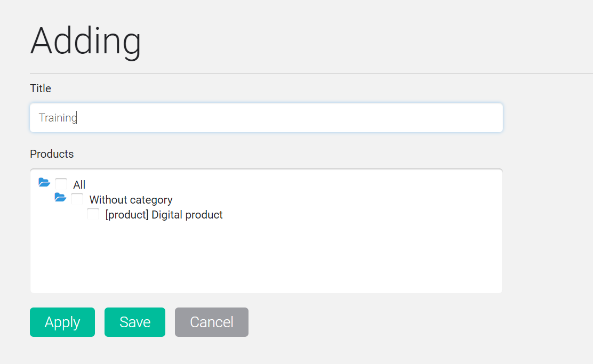Image resolution: width=593 pixels, height=364 pixels.
Task: Click the "Products" field label
Action: click(x=52, y=154)
